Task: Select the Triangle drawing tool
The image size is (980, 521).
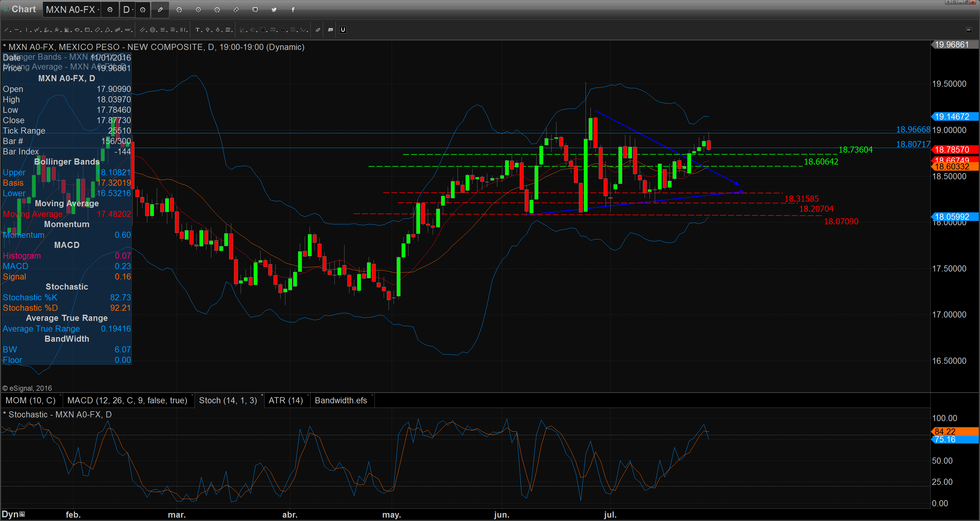Action: coord(107,30)
